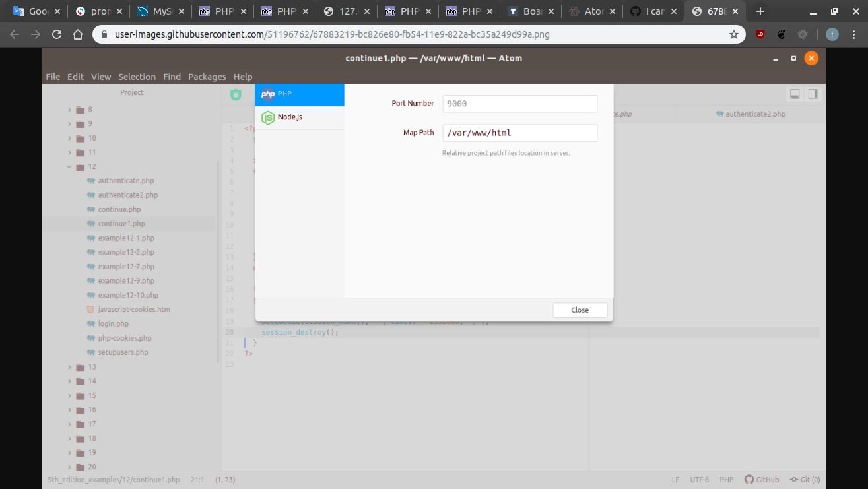Open the File menu in Atom

point(53,77)
